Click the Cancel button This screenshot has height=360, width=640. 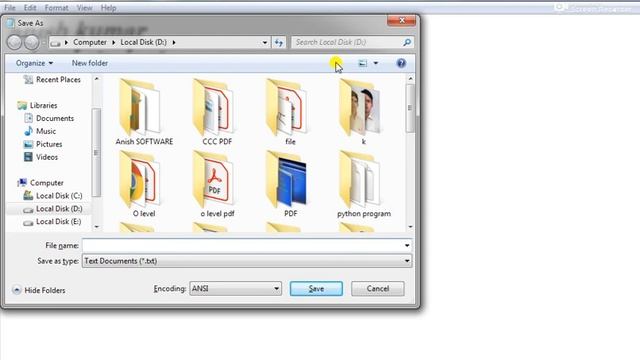(x=378, y=289)
